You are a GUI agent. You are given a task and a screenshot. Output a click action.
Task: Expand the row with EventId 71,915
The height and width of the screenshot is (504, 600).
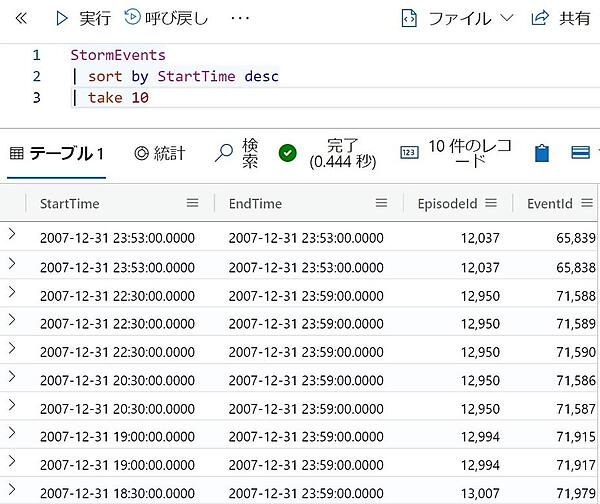(x=12, y=432)
